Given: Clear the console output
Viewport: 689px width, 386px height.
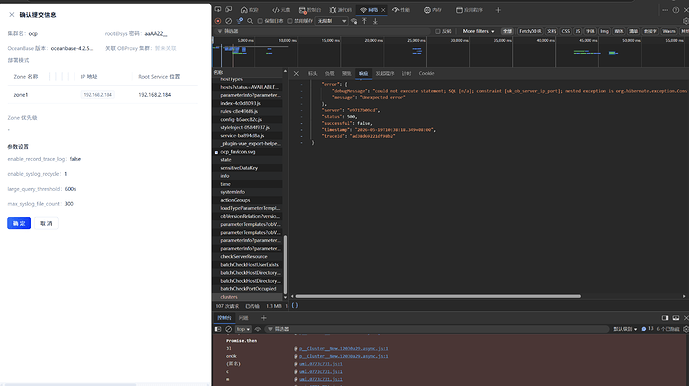Looking at the screenshot, I should click(228, 329).
